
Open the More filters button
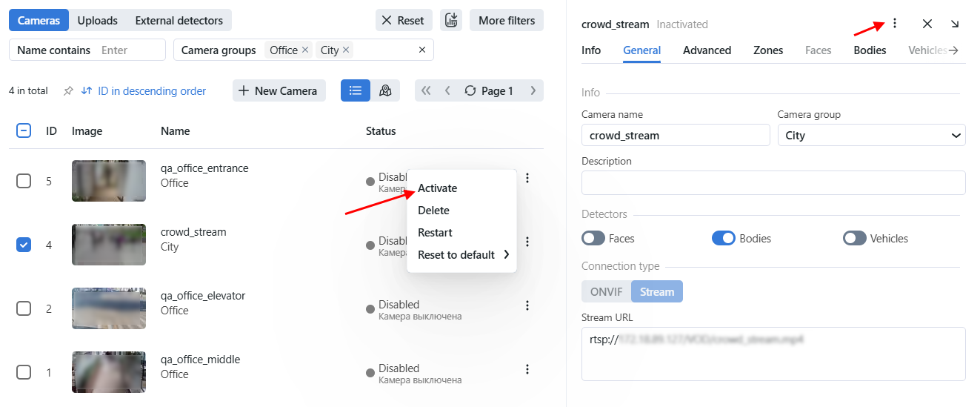pyautogui.click(x=506, y=21)
